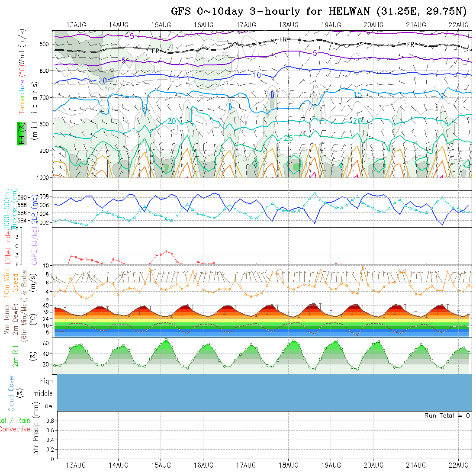Click the 700 millibar pressure level label
Screen dimensions: 476x476
44,98
